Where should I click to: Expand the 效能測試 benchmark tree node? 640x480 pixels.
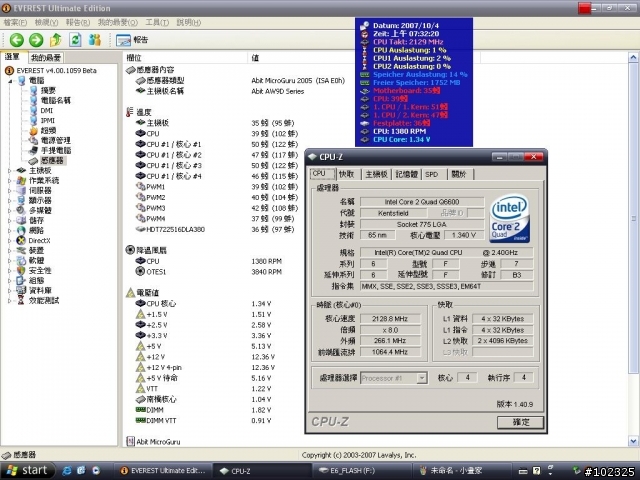(10, 300)
